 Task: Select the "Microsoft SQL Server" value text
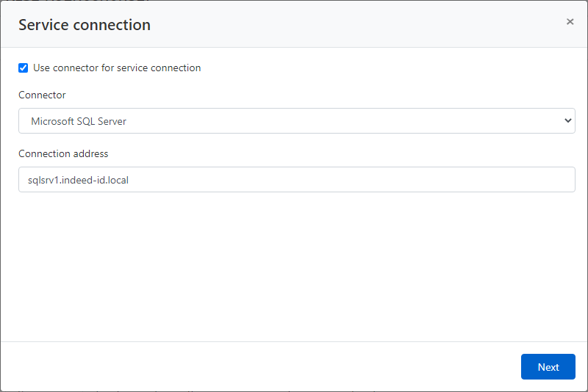coord(79,121)
